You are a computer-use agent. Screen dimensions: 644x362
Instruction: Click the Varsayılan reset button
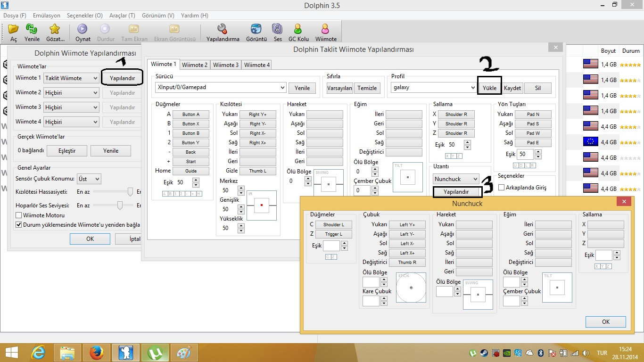pyautogui.click(x=340, y=88)
